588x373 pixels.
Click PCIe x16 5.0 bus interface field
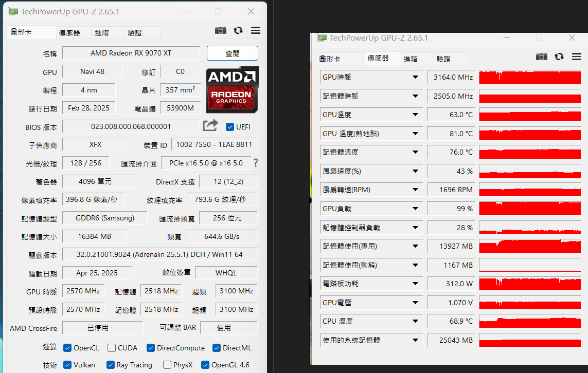206,163
